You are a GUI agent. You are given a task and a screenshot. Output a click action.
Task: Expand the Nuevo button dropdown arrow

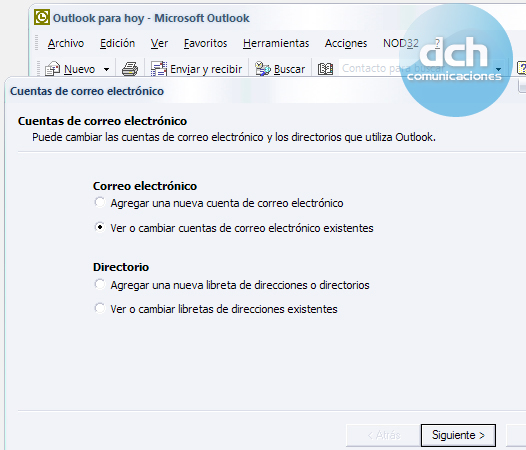click(106, 69)
